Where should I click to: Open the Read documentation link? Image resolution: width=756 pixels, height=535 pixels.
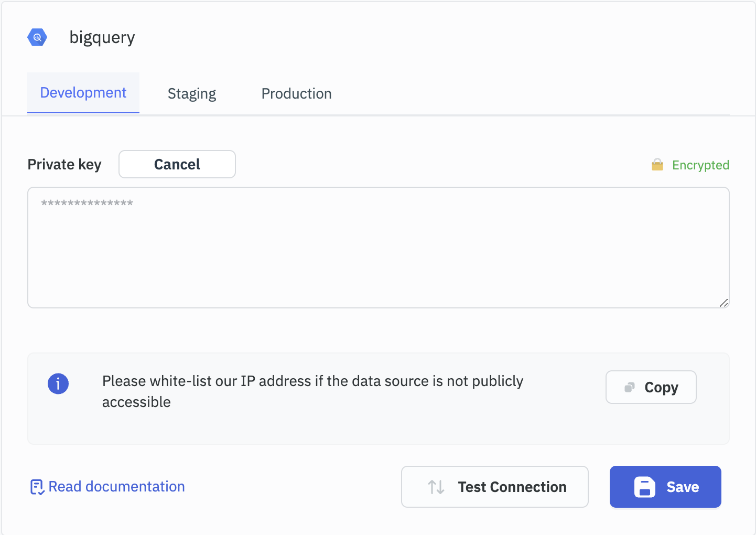[116, 487]
